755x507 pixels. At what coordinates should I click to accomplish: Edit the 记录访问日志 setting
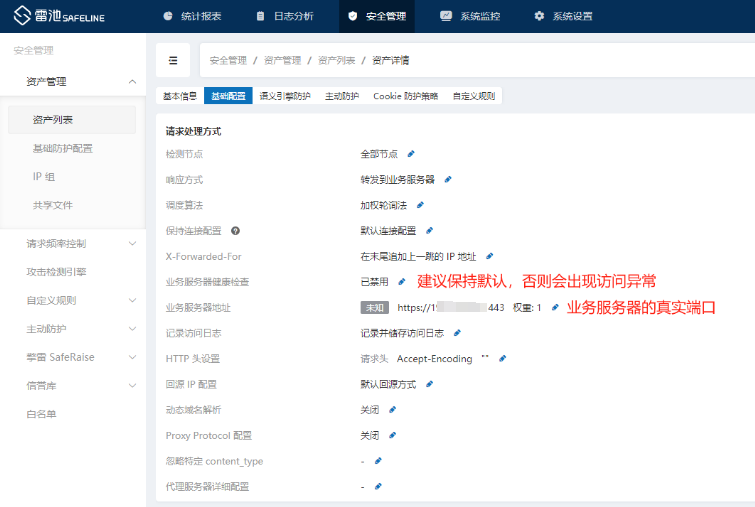(457, 333)
